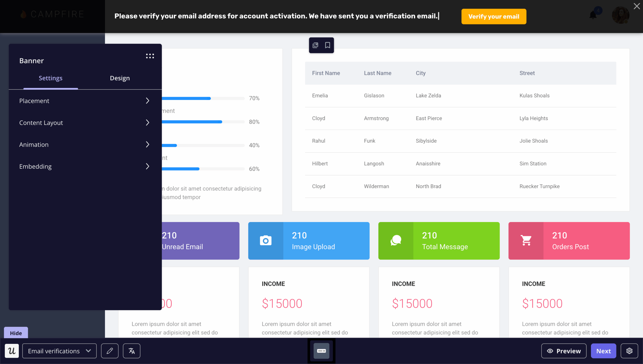Select the pencil edit icon in bottom toolbar

pos(110,351)
